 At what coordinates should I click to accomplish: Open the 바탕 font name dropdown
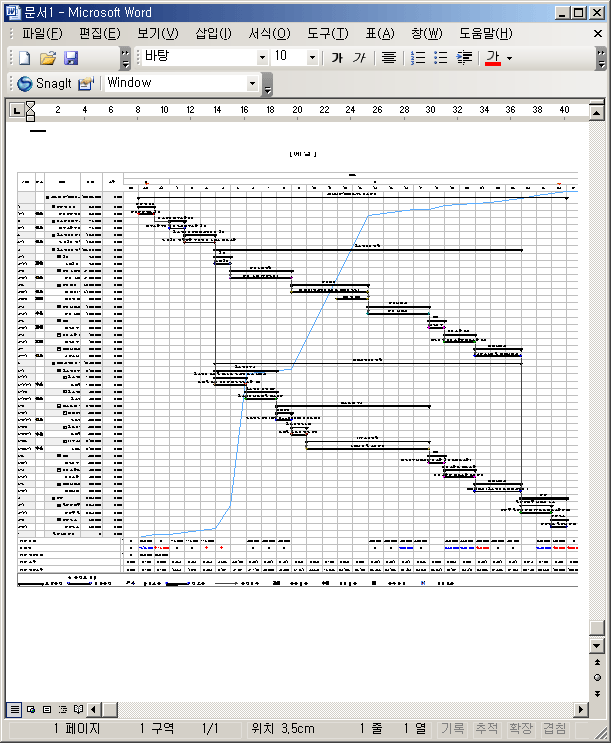coord(262,58)
